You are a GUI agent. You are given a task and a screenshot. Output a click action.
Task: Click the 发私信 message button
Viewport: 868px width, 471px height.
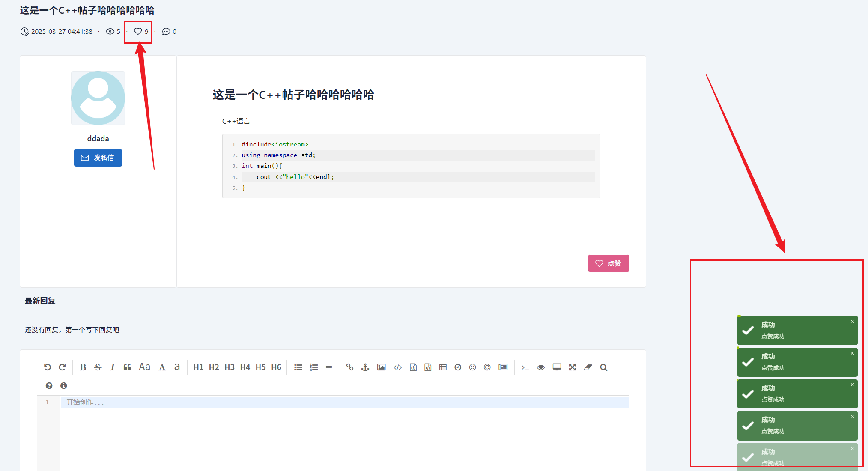click(x=98, y=158)
